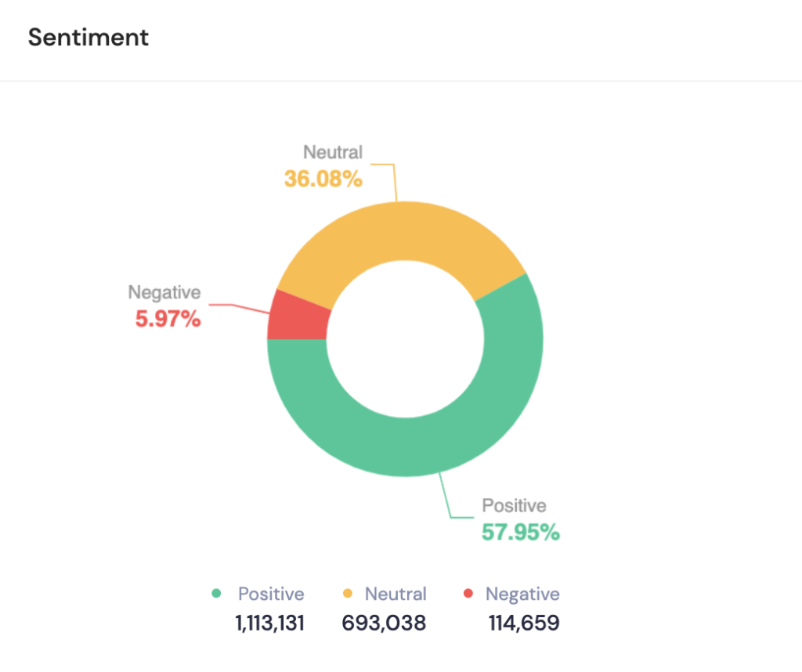Click the gray Negative callout label
This screenshot has height=672, width=802.
tap(164, 292)
